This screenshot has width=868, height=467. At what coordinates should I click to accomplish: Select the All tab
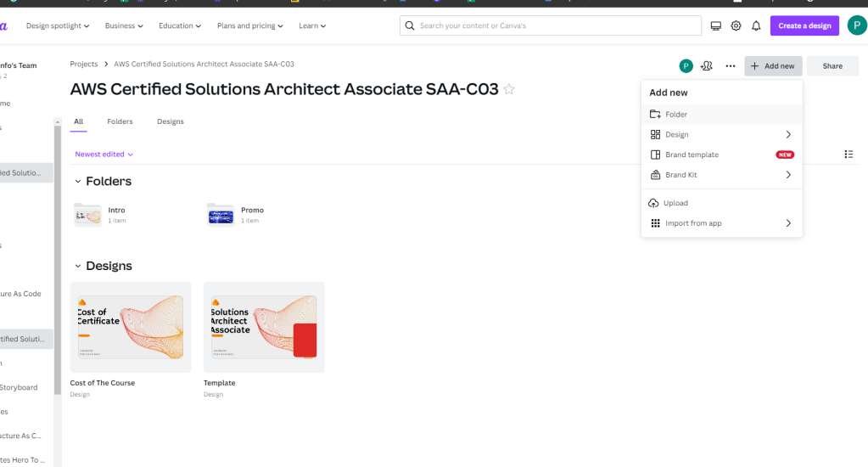(x=79, y=121)
